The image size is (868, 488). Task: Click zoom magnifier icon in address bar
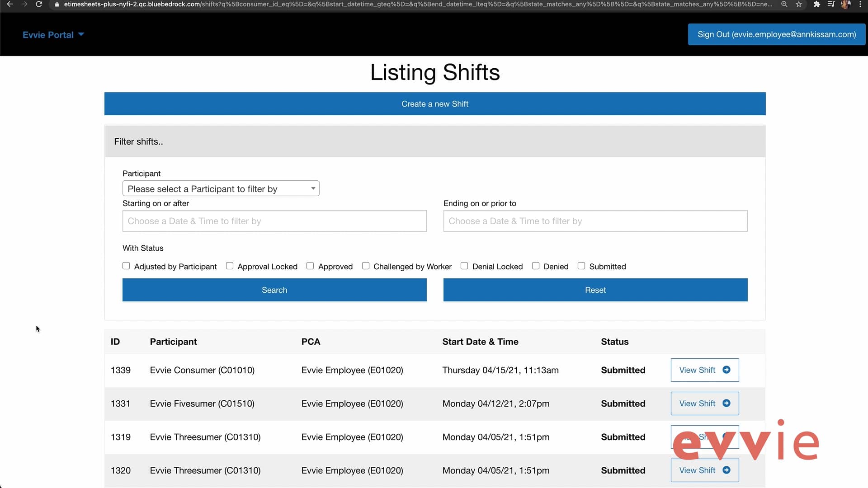(x=784, y=4)
